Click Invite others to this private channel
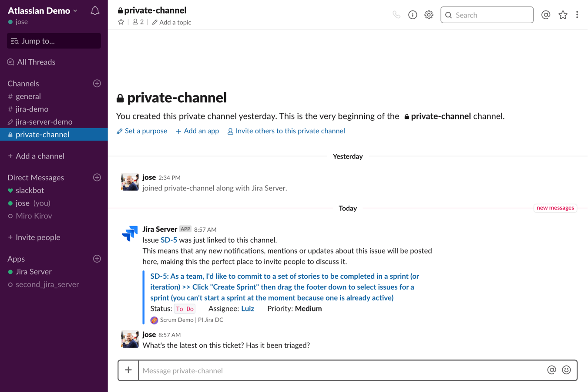 (x=290, y=131)
